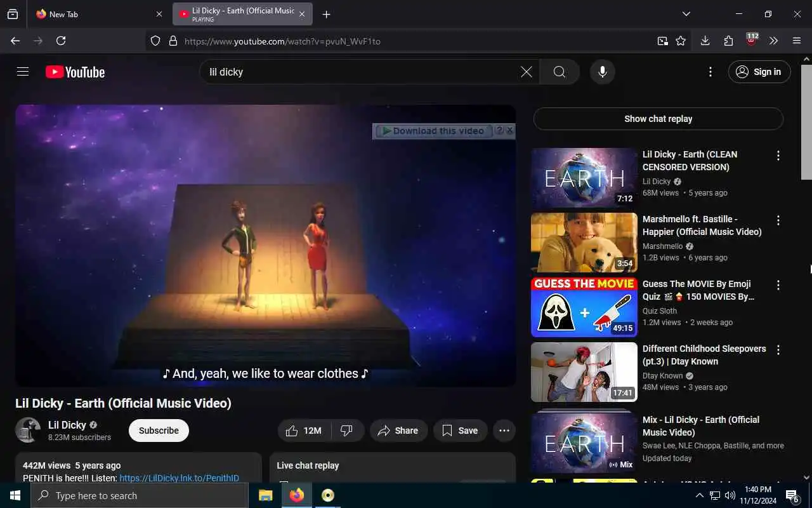Share the Lil Dicky Earth video
This screenshot has height=508, width=812.
pos(398,431)
